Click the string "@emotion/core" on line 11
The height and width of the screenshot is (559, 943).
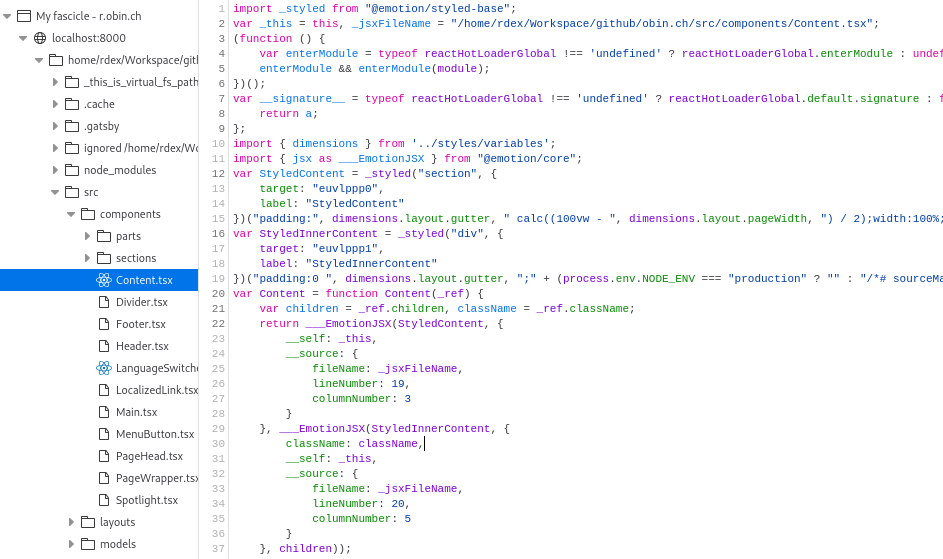527,158
